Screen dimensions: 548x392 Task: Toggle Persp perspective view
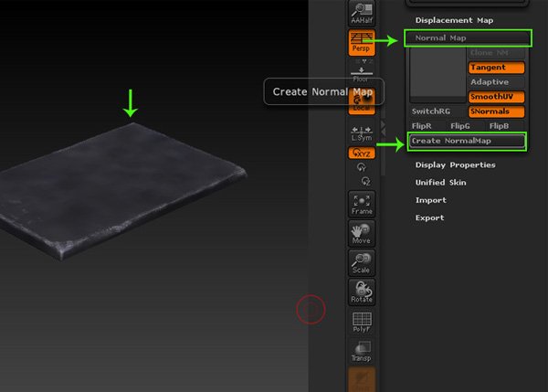[x=362, y=43]
